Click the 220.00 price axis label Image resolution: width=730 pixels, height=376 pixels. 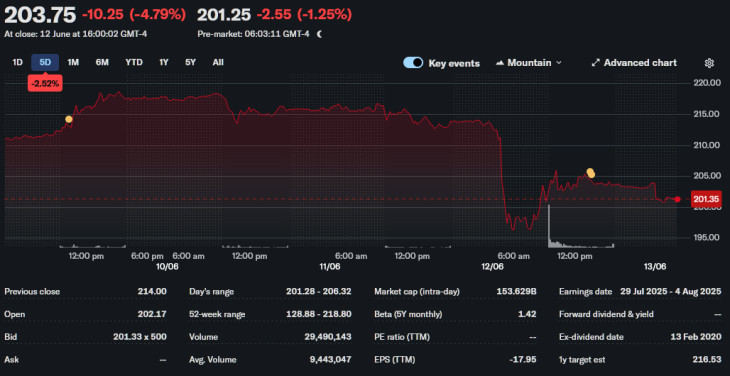706,83
